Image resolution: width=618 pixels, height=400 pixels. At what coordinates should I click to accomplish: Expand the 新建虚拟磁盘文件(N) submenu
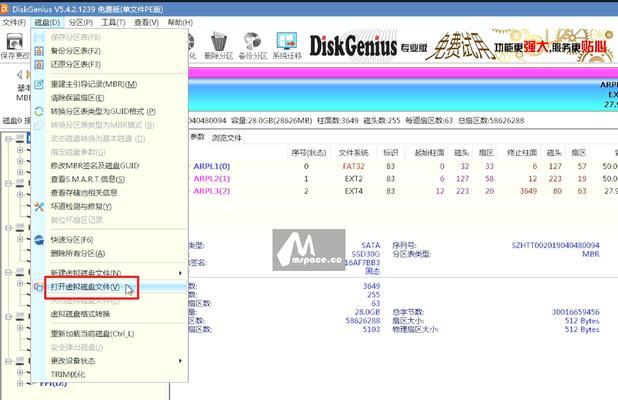pyautogui.click(x=110, y=273)
